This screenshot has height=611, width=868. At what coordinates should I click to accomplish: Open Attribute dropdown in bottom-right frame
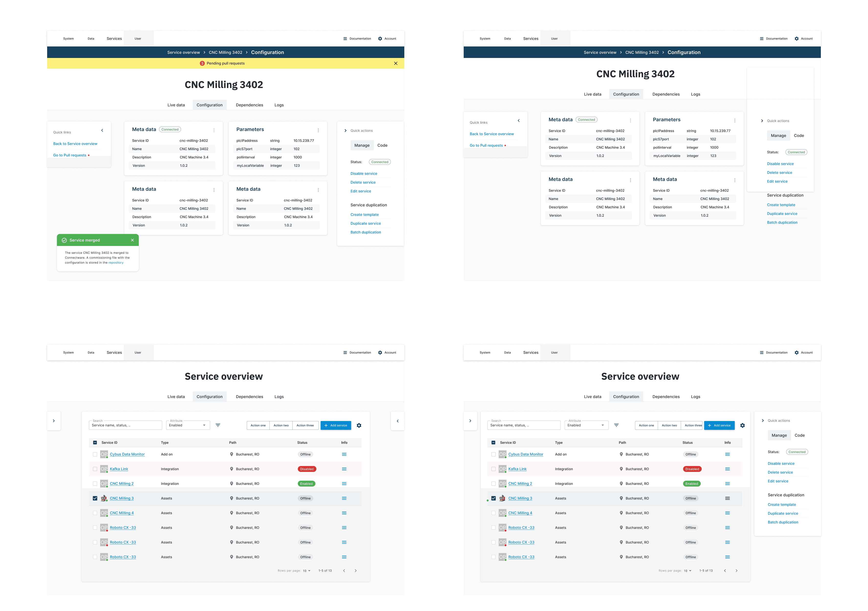[x=586, y=425]
